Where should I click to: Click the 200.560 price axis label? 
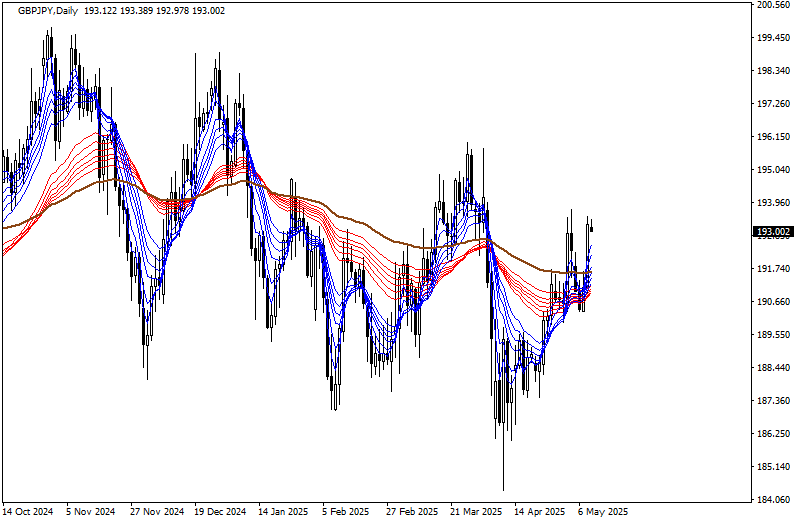click(774, 5)
